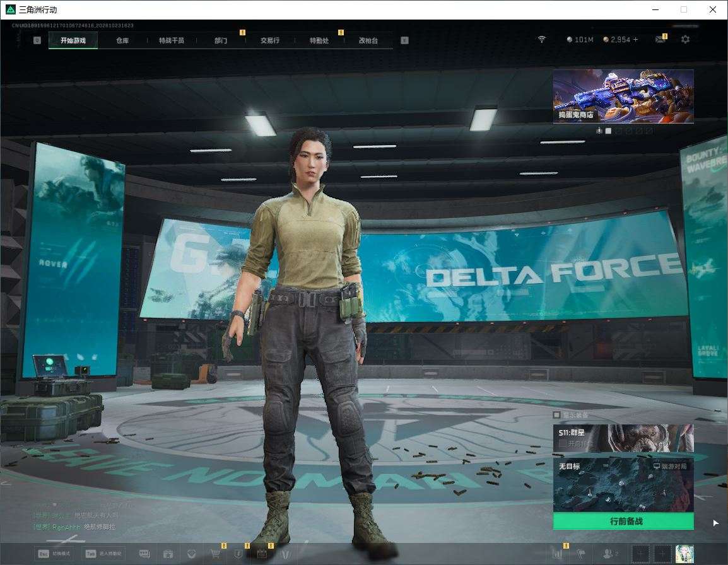Screen dimensions: 728x565
Task: Open the mail inbox envelope icon
Action: click(x=660, y=40)
